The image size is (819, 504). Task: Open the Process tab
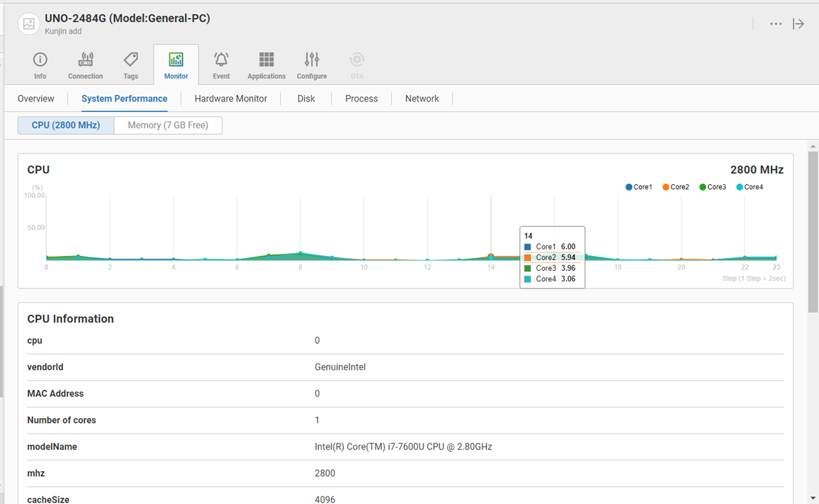point(361,99)
